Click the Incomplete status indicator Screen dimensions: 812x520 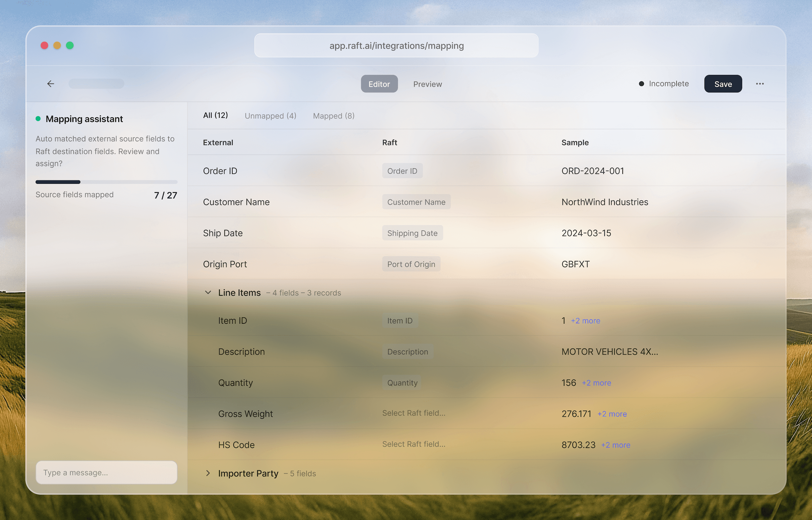(664, 84)
